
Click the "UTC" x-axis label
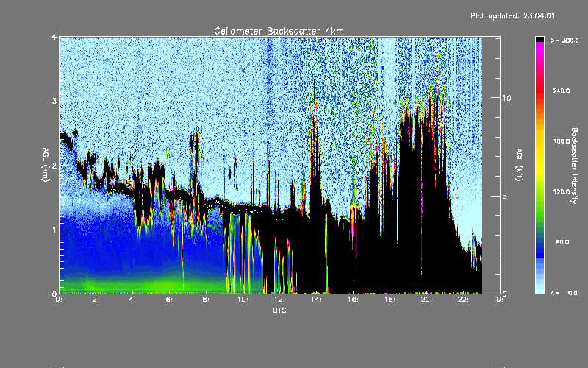tap(279, 310)
